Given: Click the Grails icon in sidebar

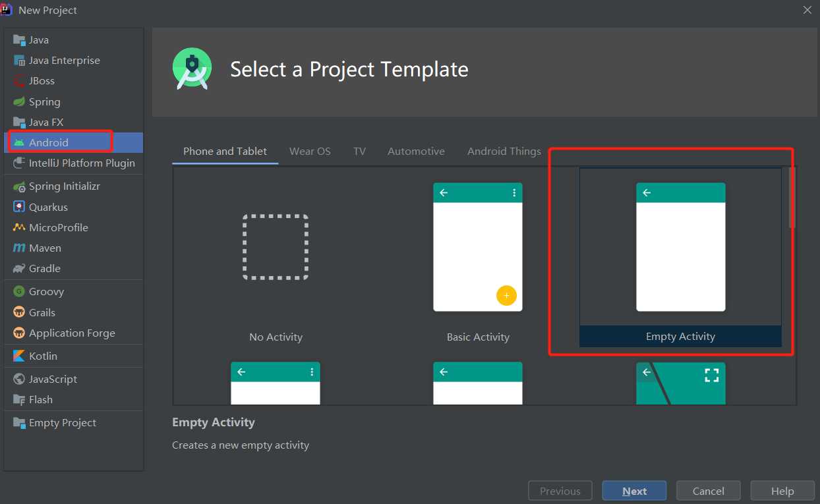Looking at the screenshot, I should coord(18,313).
